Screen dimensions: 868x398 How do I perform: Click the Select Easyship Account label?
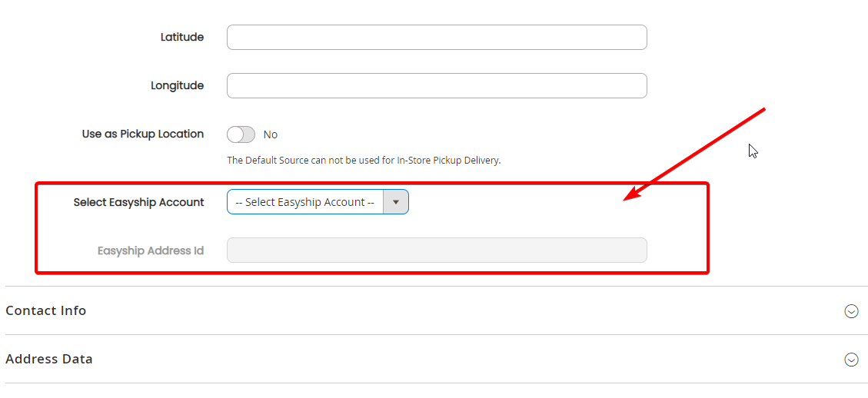pos(139,202)
